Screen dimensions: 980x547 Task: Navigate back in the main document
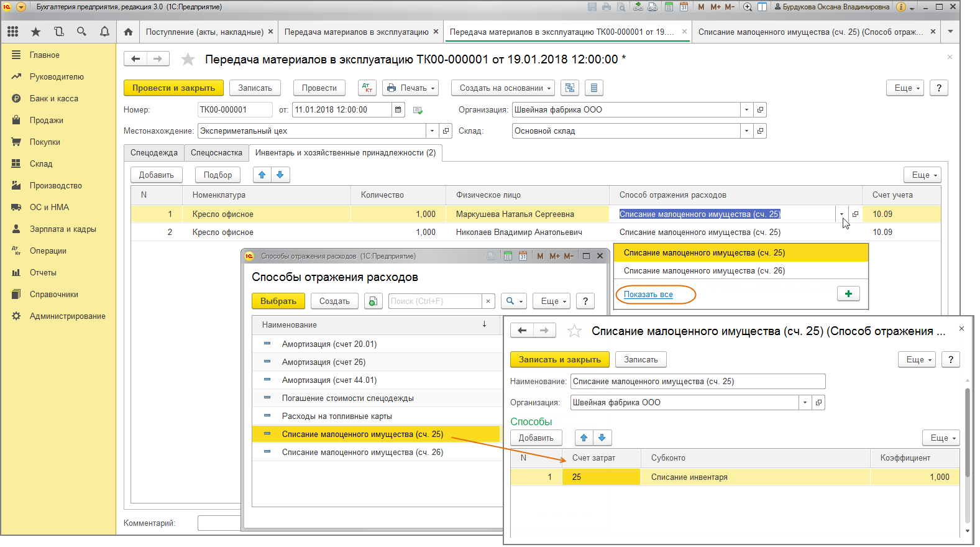click(135, 59)
